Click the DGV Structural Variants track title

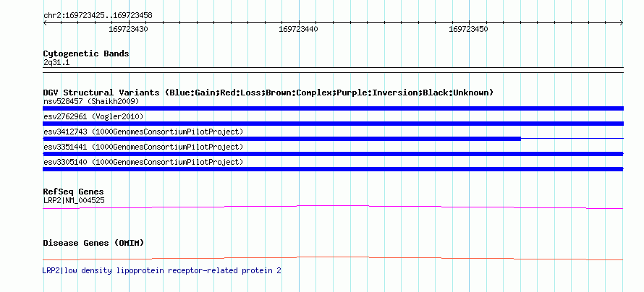(x=268, y=93)
